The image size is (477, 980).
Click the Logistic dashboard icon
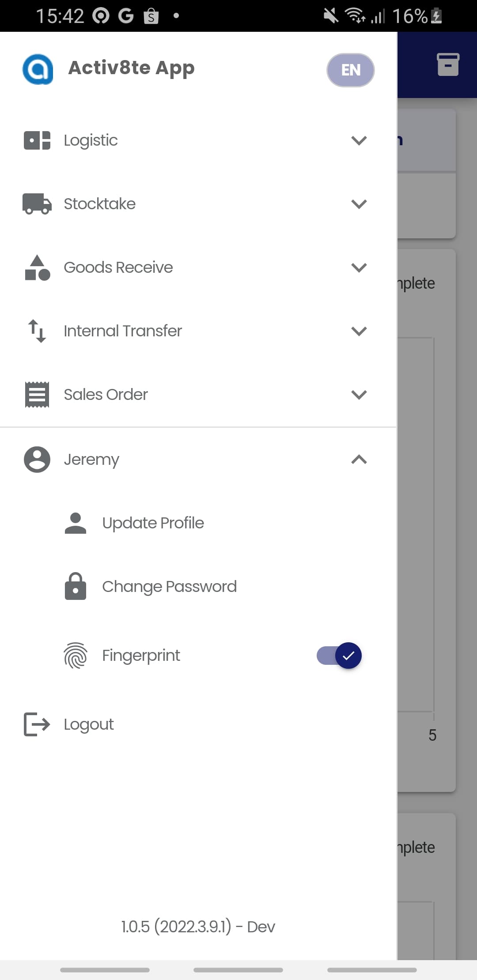tap(37, 140)
